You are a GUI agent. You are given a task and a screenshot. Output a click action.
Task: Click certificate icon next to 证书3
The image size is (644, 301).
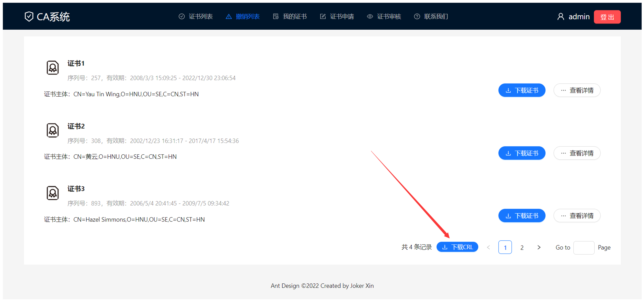(53, 193)
